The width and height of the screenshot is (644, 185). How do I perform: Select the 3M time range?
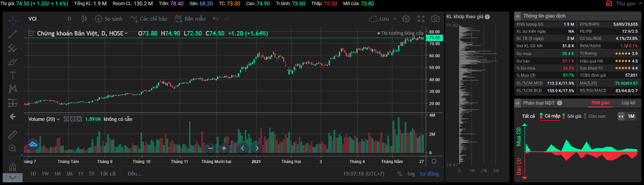pos(69,174)
